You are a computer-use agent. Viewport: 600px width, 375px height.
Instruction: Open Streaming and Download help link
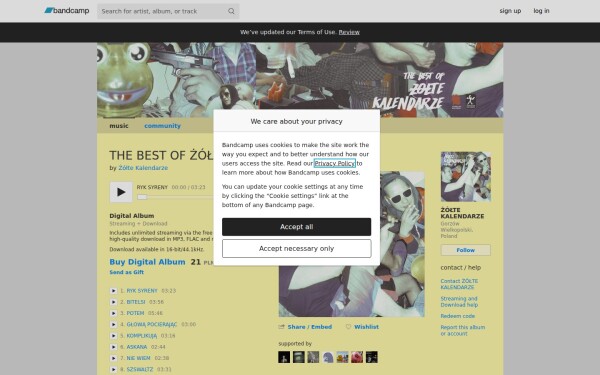(459, 302)
